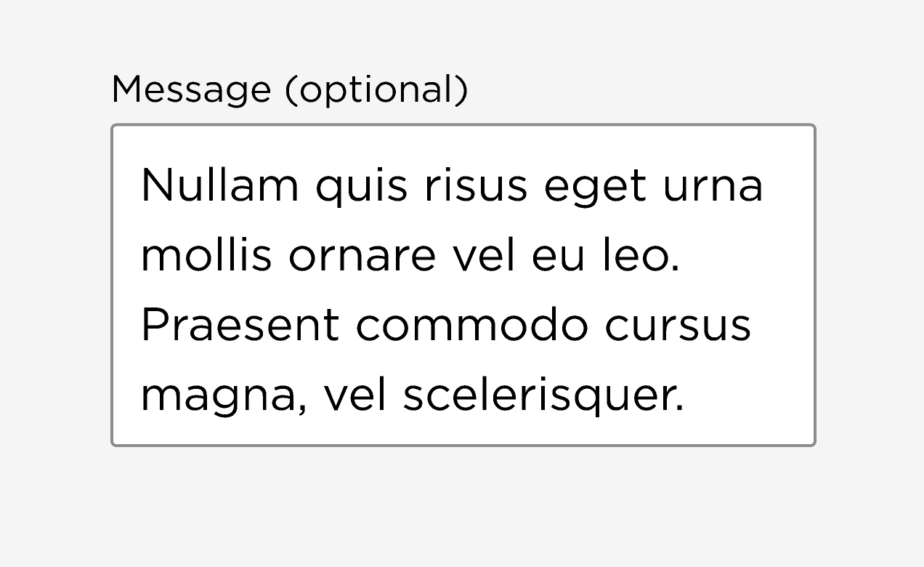Click the word commodo in textarea
Viewport: 924px width, 567px height.
click(471, 325)
